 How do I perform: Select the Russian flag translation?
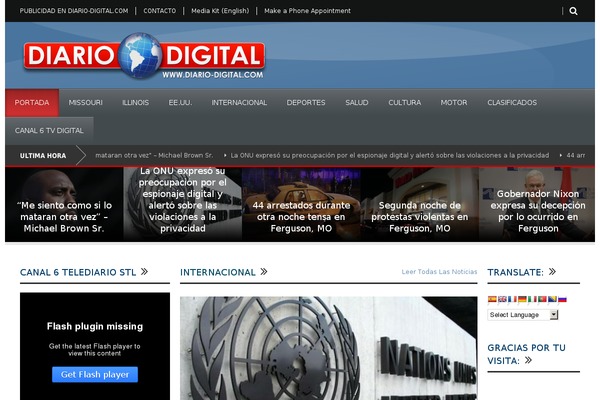(x=562, y=299)
